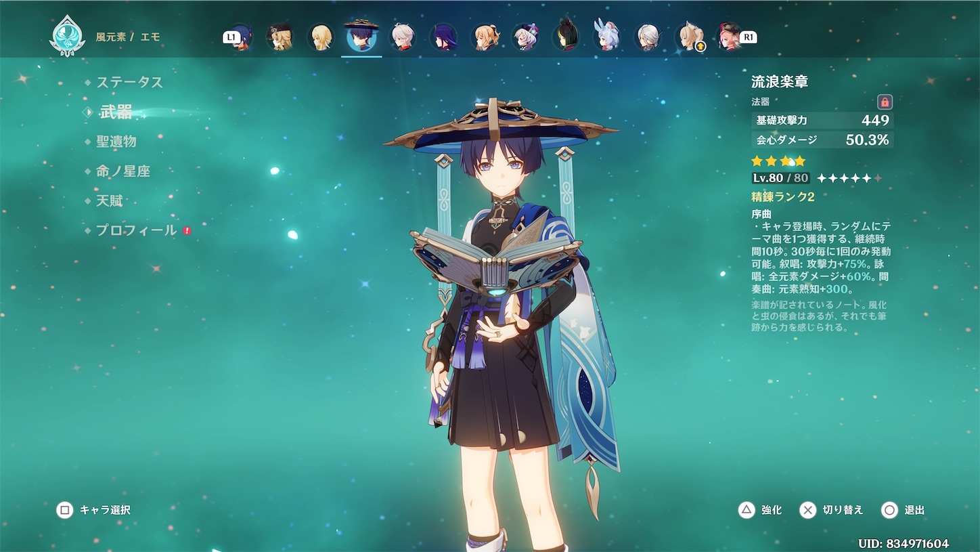Click the R1 next-character badge
The image size is (980, 552).
(748, 37)
